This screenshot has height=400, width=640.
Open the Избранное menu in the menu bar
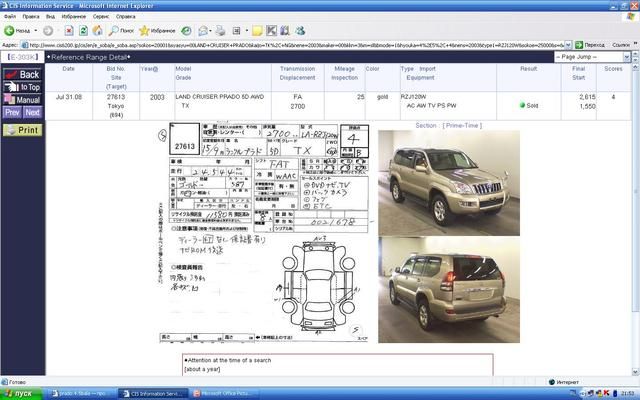[73, 17]
